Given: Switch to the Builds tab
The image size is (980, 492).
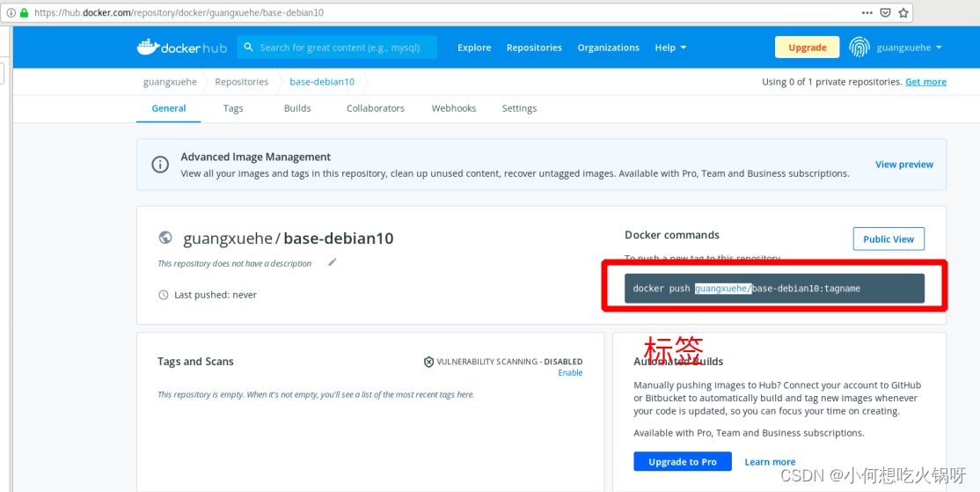Looking at the screenshot, I should click(x=297, y=108).
